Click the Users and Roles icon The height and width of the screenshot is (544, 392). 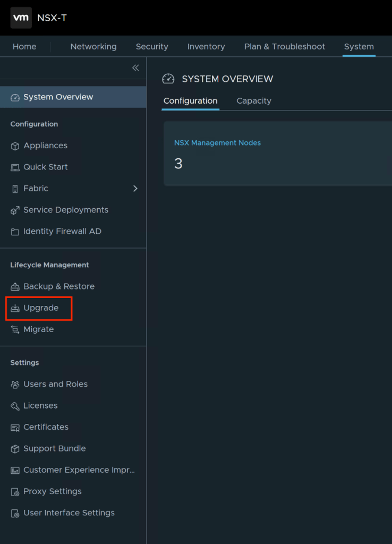[x=15, y=385]
